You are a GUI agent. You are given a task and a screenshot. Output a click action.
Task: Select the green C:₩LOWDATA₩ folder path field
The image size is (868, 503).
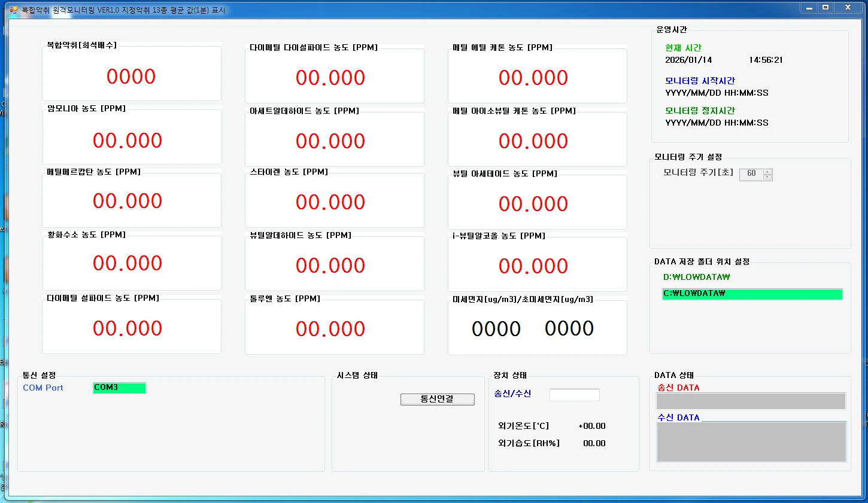(752, 294)
